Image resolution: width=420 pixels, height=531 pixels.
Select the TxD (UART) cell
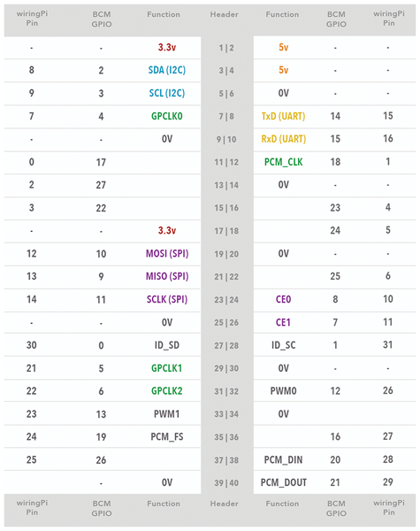[x=283, y=116]
